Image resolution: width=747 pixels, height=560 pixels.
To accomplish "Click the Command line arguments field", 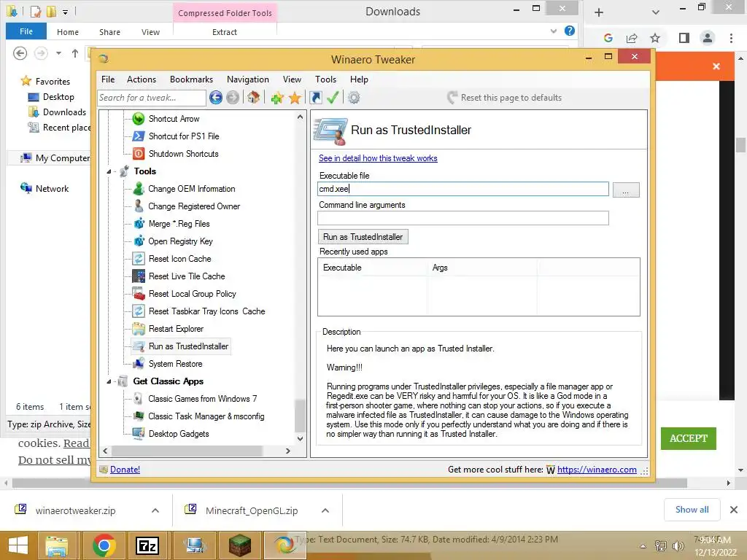I will pos(463,218).
